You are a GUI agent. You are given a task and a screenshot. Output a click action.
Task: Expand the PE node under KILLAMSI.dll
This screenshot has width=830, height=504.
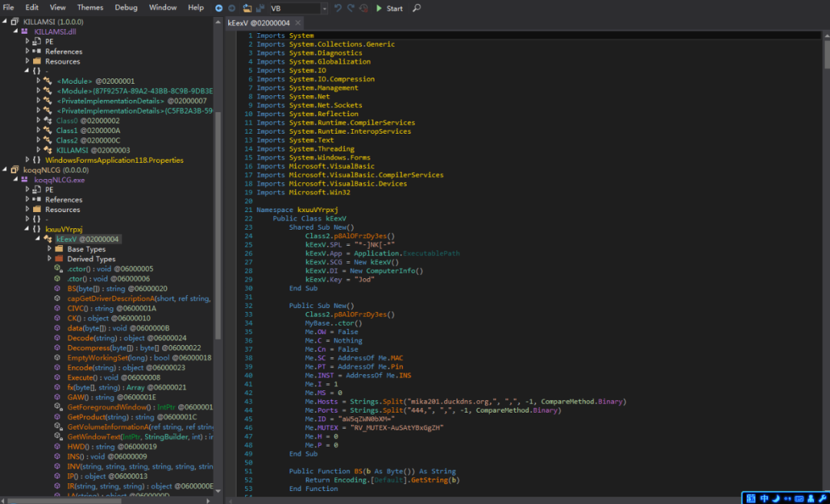coord(27,41)
